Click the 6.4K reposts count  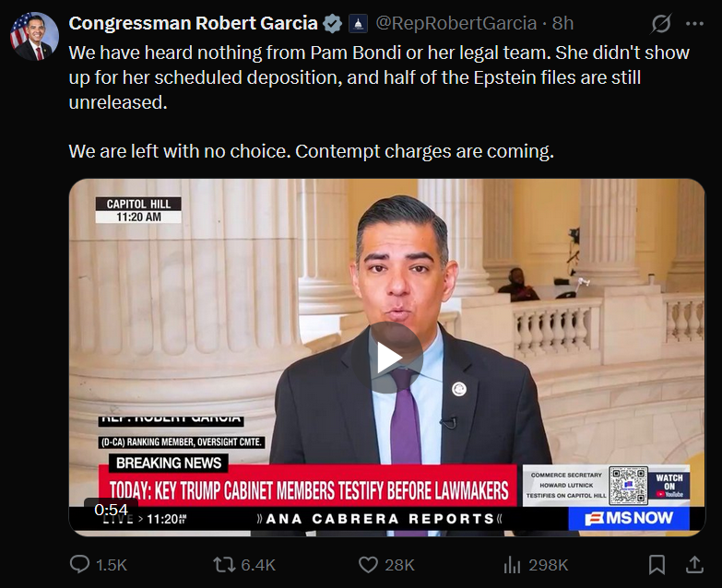(258, 565)
